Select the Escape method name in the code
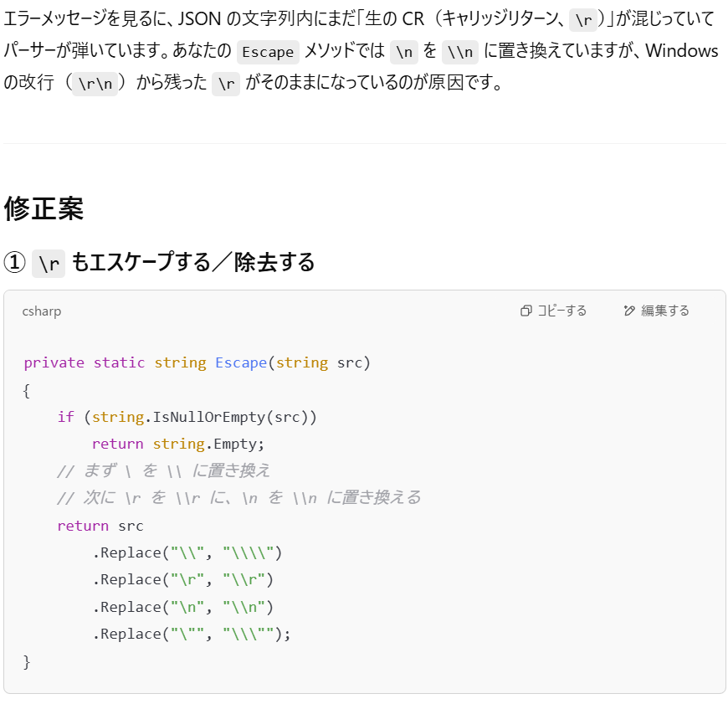Viewport: 728px width, 704px height. pyautogui.click(x=242, y=362)
